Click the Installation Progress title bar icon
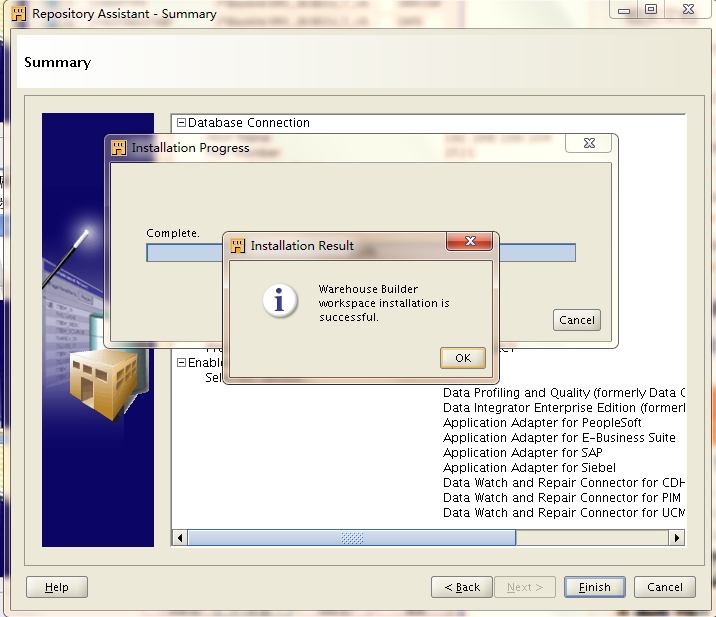716x617 pixels. (x=119, y=148)
